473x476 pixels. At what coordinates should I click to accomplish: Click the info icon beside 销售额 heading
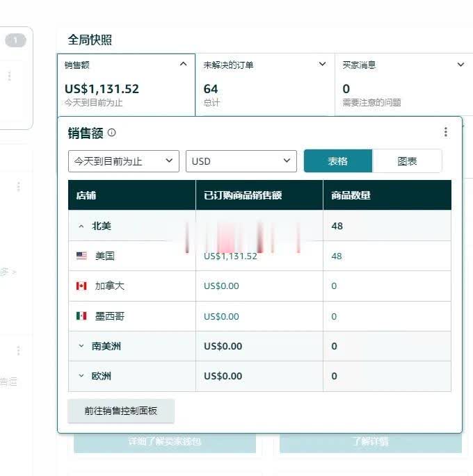[x=112, y=133]
